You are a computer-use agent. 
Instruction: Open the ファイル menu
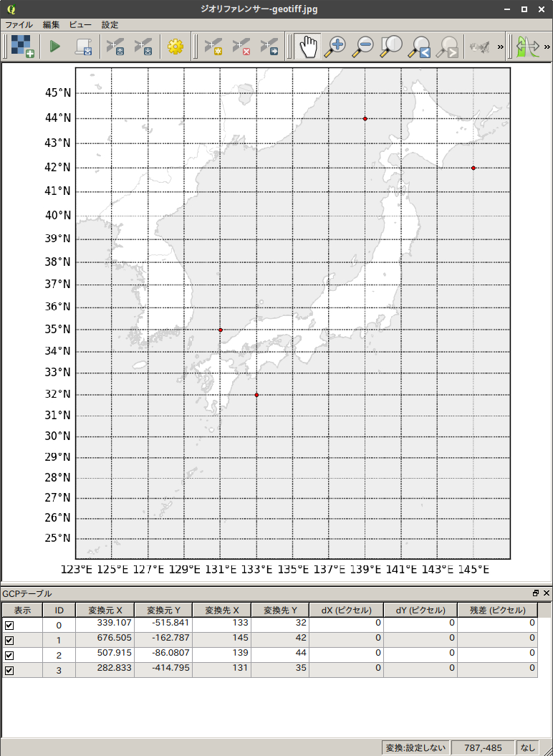tap(19, 24)
